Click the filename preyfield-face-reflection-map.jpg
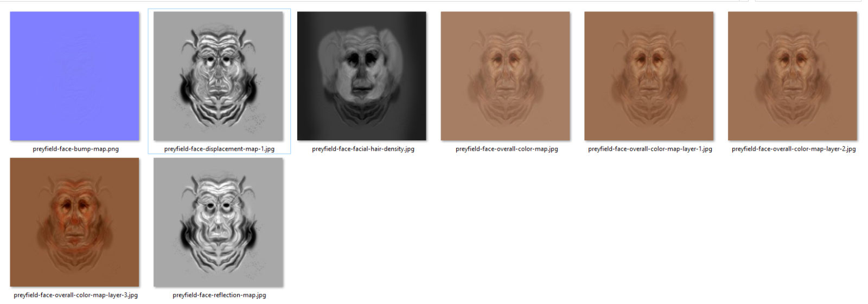Screen dimensions: 868x304 (219, 295)
